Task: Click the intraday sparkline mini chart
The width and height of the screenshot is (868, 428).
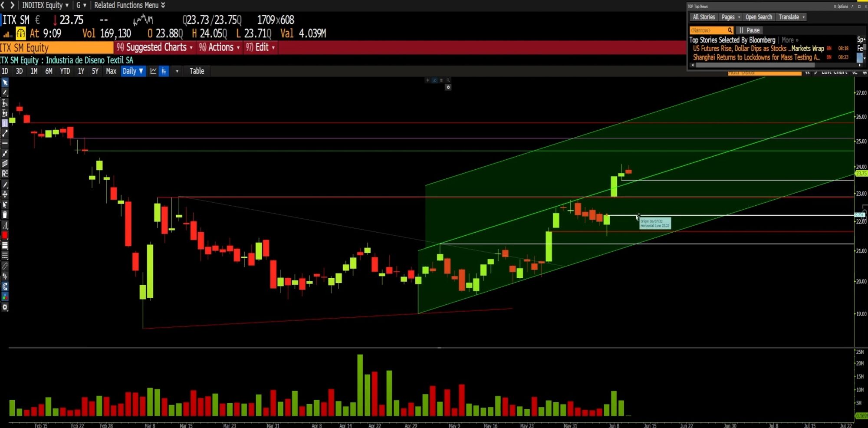Action: coord(143,20)
